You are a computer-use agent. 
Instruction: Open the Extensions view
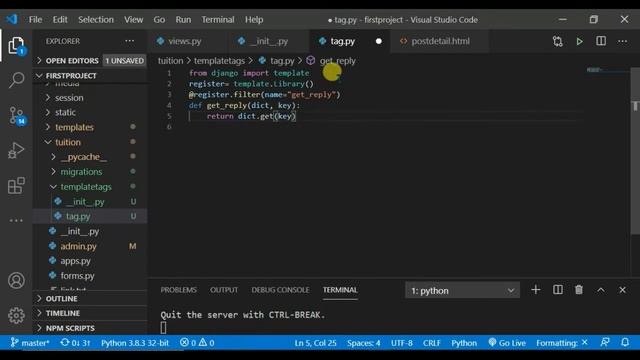point(16,186)
